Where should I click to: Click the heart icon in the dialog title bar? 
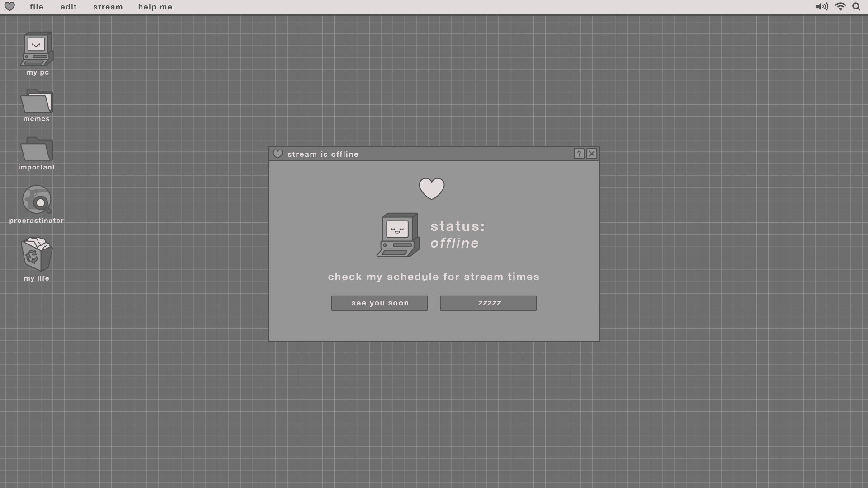tap(278, 154)
